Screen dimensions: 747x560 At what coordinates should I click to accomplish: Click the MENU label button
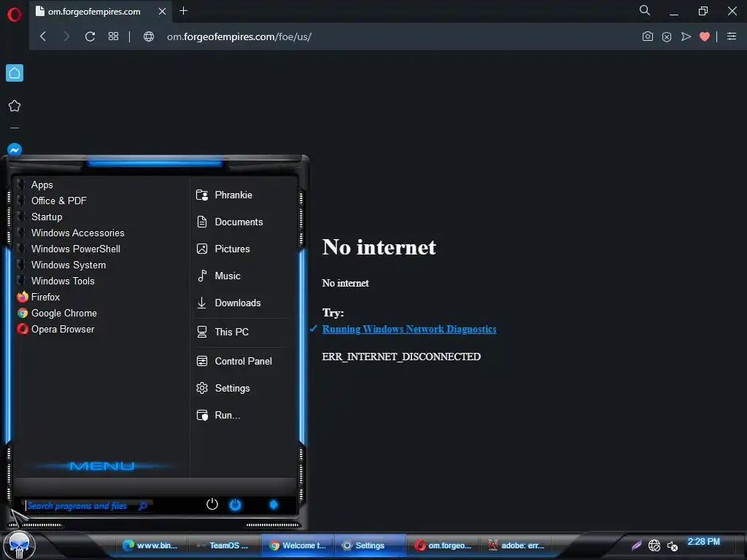pyautogui.click(x=101, y=466)
